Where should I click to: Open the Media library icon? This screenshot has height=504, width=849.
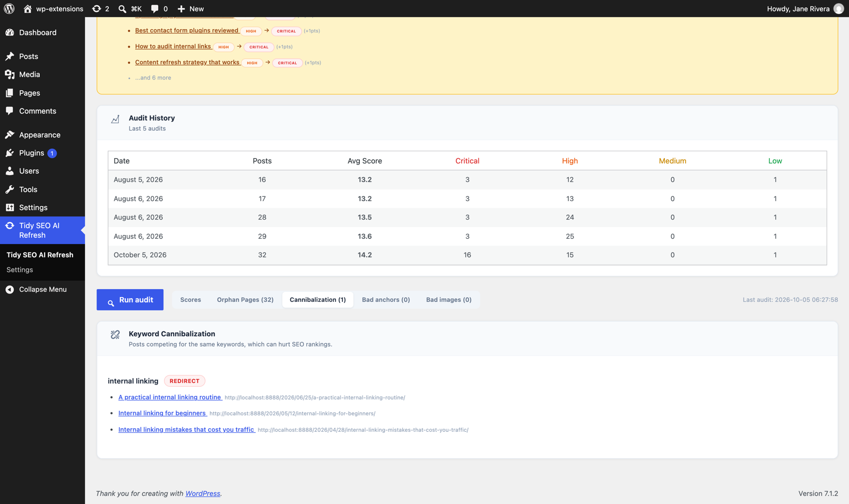click(10, 74)
